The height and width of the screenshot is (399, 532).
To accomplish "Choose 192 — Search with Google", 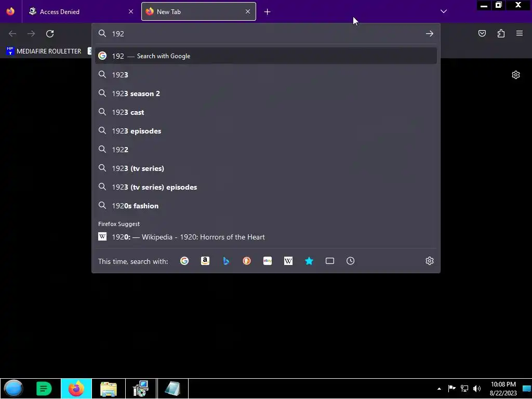I will click(266, 56).
